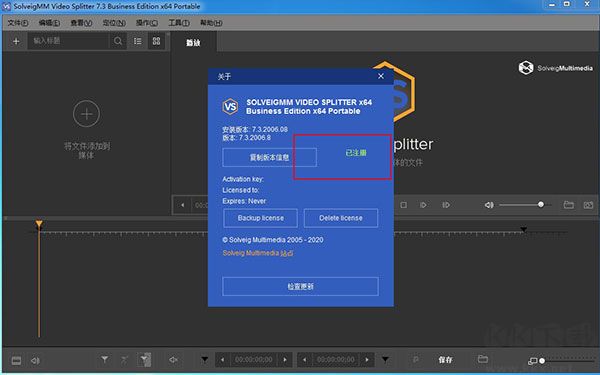Click the snapshot camera icon in player

[x=589, y=205]
